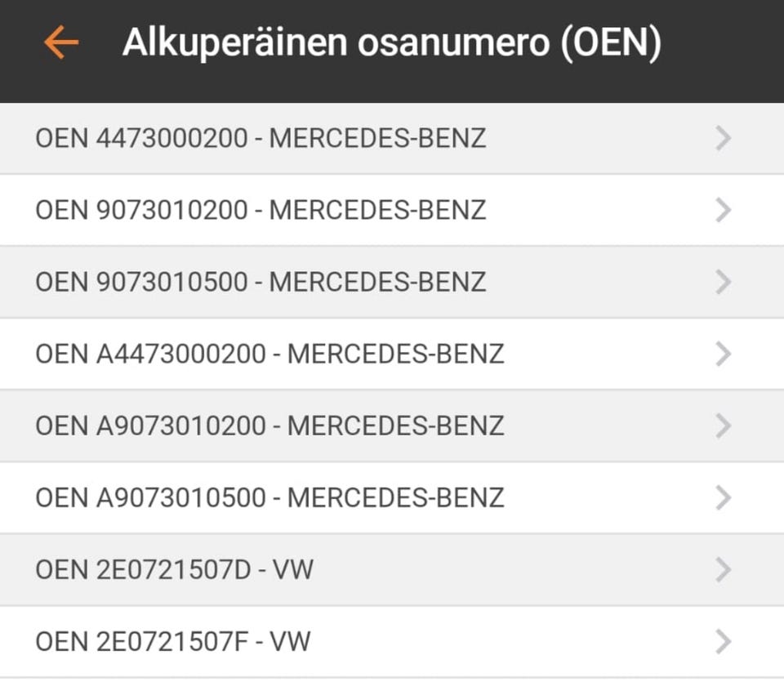Open chevron for OEN 9073010500 Mercedes-Benz

point(723,283)
